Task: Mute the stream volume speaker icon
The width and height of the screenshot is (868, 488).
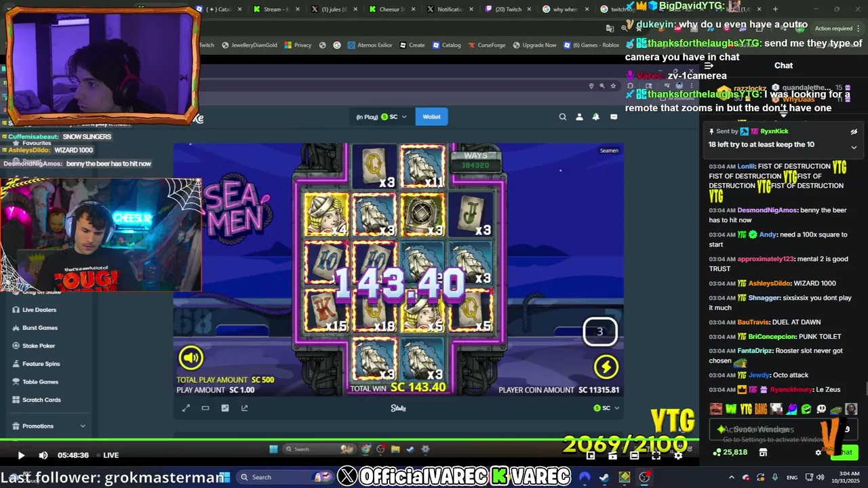Action: click(43, 455)
